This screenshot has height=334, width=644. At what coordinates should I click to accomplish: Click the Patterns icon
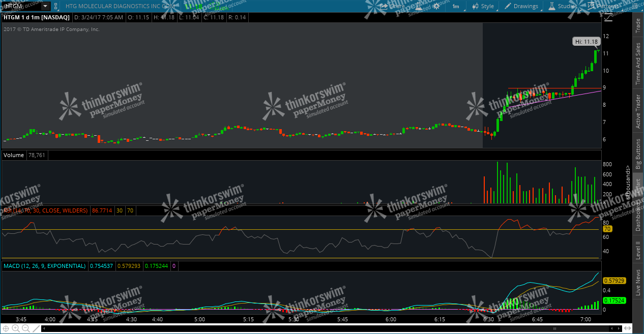coord(591,6)
